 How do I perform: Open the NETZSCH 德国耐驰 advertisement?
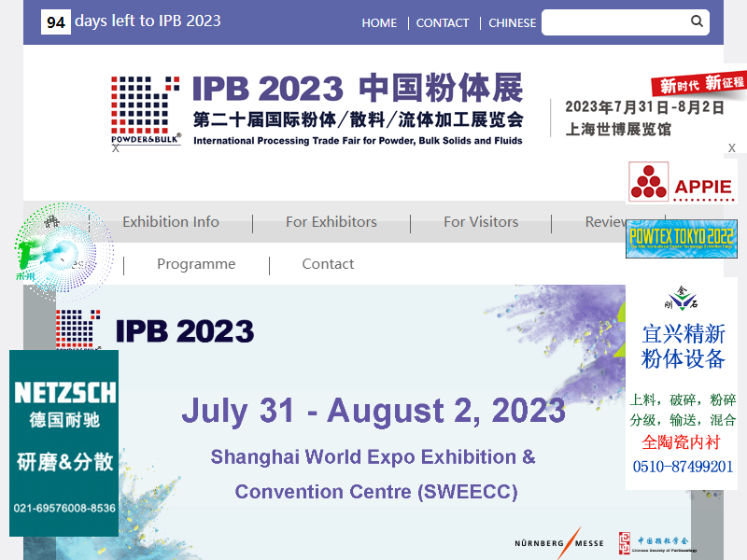click(x=63, y=442)
